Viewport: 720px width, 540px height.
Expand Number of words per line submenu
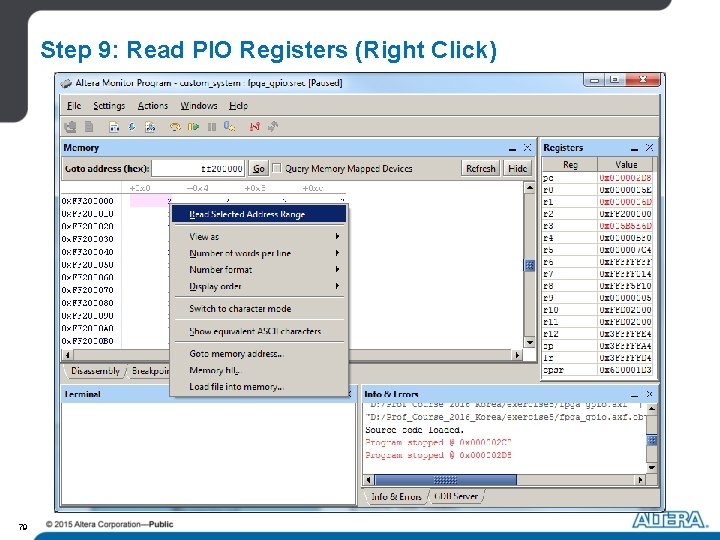[259, 253]
